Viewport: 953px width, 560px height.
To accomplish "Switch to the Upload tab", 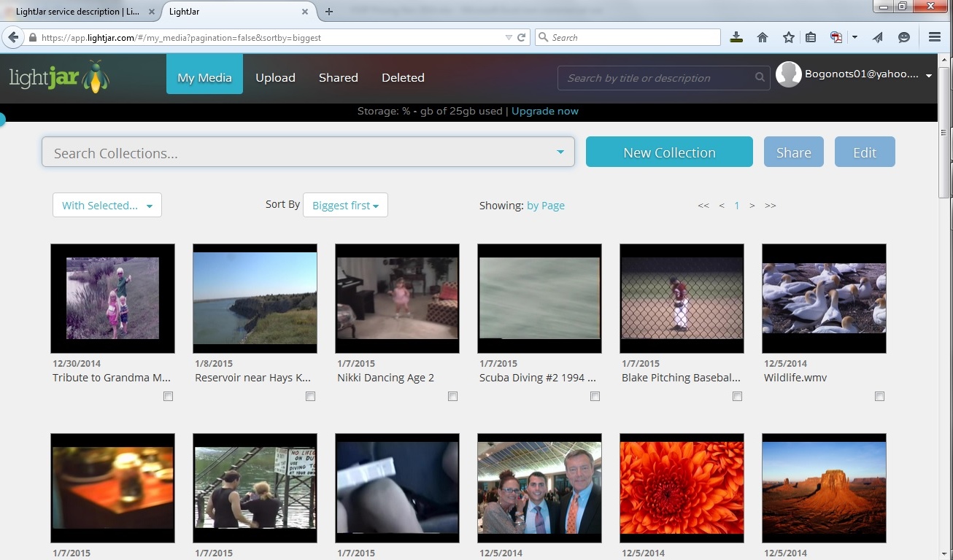I will pos(275,77).
